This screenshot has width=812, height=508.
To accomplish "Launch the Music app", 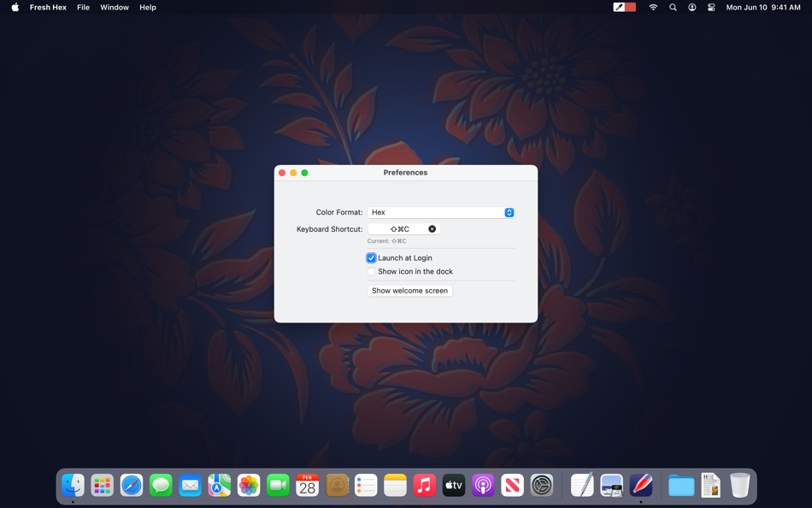I will (423, 485).
